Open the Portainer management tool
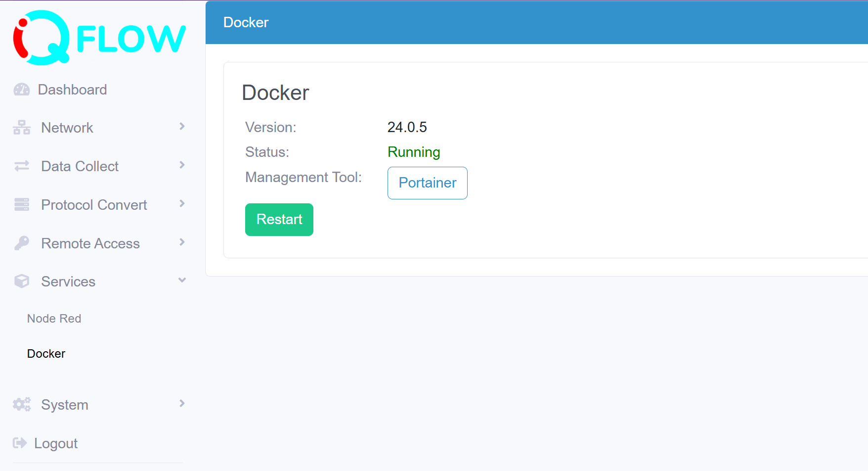The width and height of the screenshot is (868, 471). pyautogui.click(x=427, y=183)
